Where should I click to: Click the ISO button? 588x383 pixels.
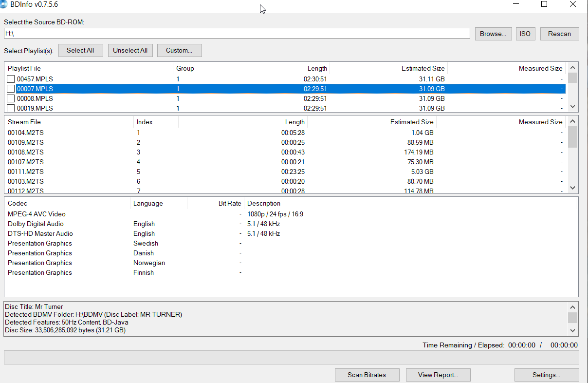[525, 34]
